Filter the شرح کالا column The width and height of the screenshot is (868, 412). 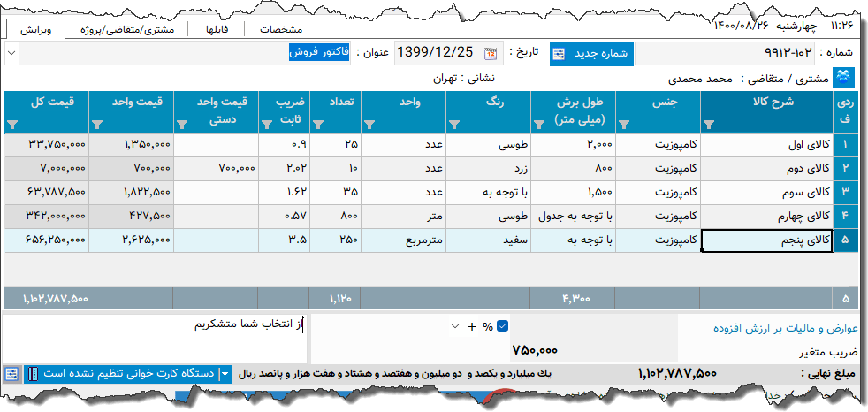click(x=707, y=125)
